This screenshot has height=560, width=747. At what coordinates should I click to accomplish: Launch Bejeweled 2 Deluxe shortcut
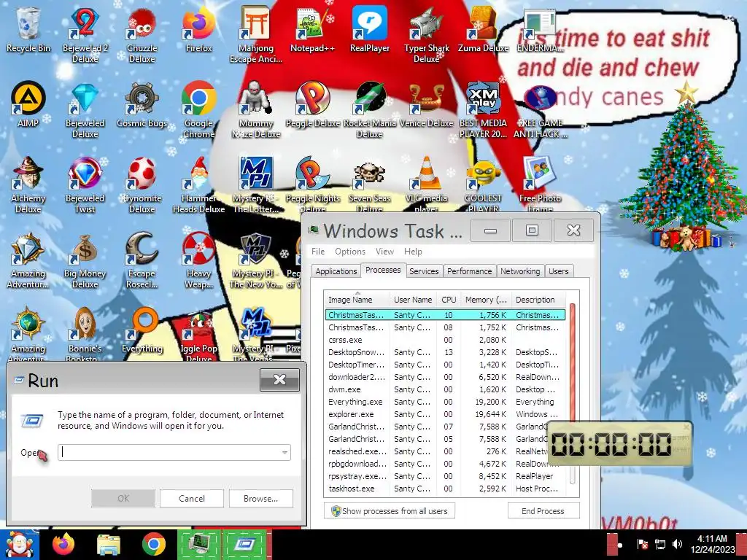tap(85, 34)
